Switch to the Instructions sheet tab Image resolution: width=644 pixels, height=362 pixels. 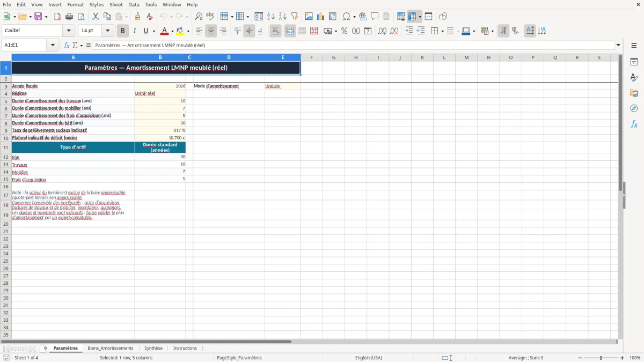point(185,348)
